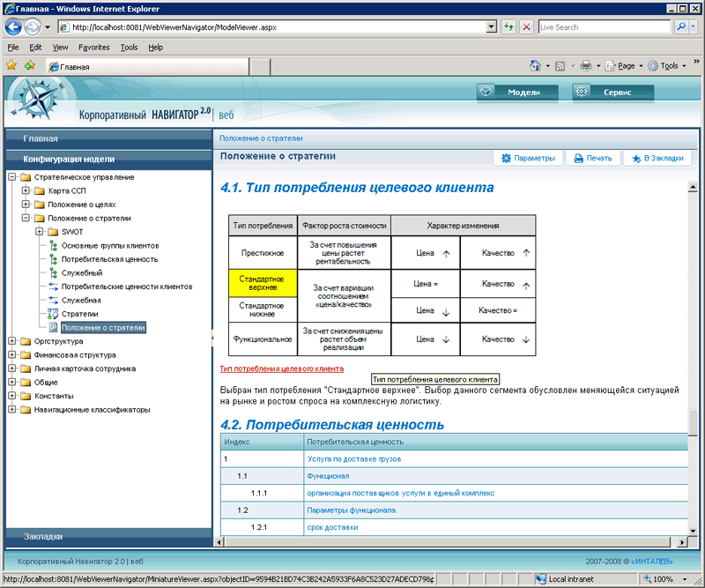The height and width of the screenshot is (588, 705).
Task: Click into the Live Search input box
Action: tap(605, 27)
